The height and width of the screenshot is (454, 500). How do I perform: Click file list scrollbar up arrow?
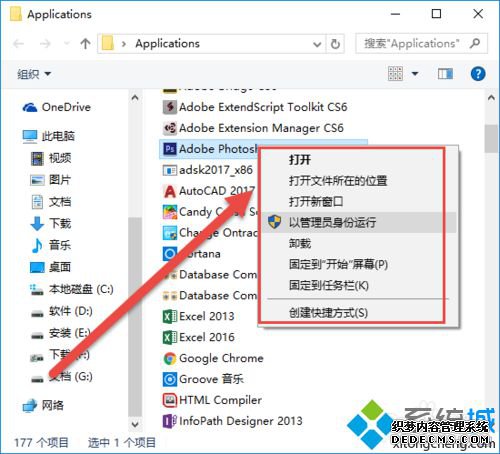click(491, 98)
